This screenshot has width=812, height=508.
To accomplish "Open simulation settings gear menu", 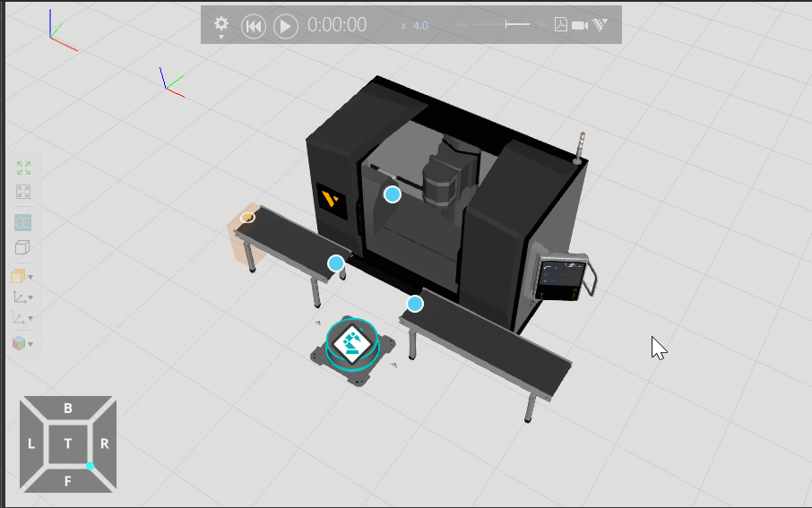I will pos(221,26).
